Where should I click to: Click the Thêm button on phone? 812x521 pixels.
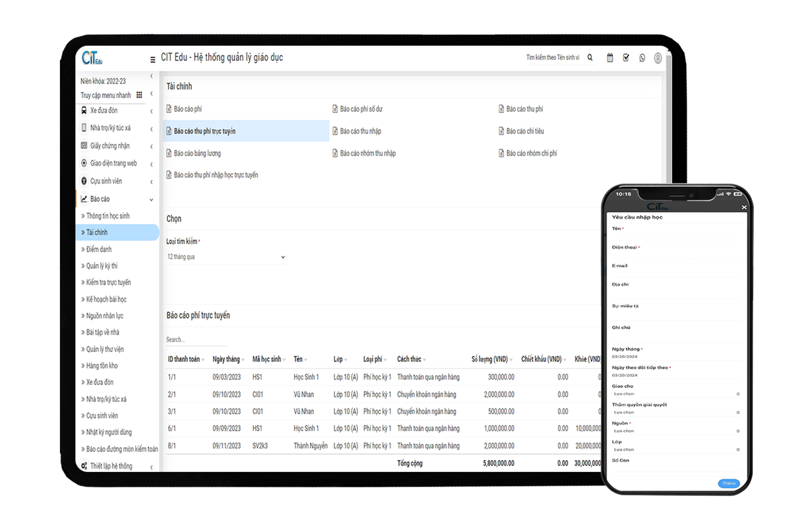729,483
